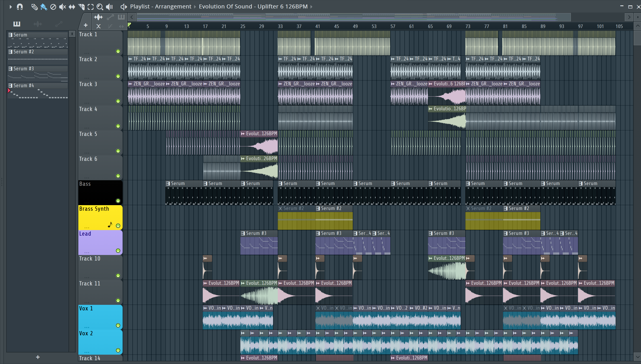The width and height of the screenshot is (641, 364).
Task: Select the Slice tool
Action: 81,7
